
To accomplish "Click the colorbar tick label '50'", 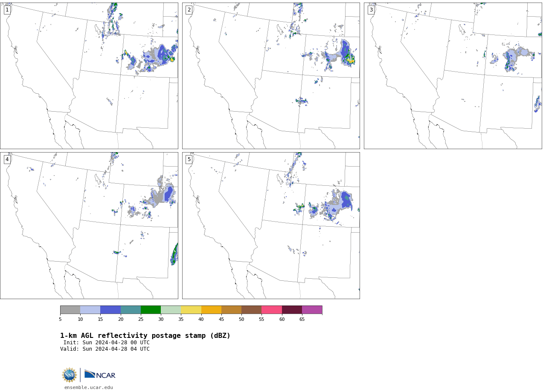I will coord(241,319).
